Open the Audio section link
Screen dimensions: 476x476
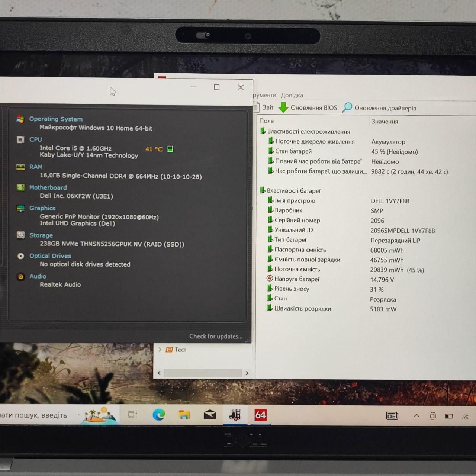click(x=38, y=276)
